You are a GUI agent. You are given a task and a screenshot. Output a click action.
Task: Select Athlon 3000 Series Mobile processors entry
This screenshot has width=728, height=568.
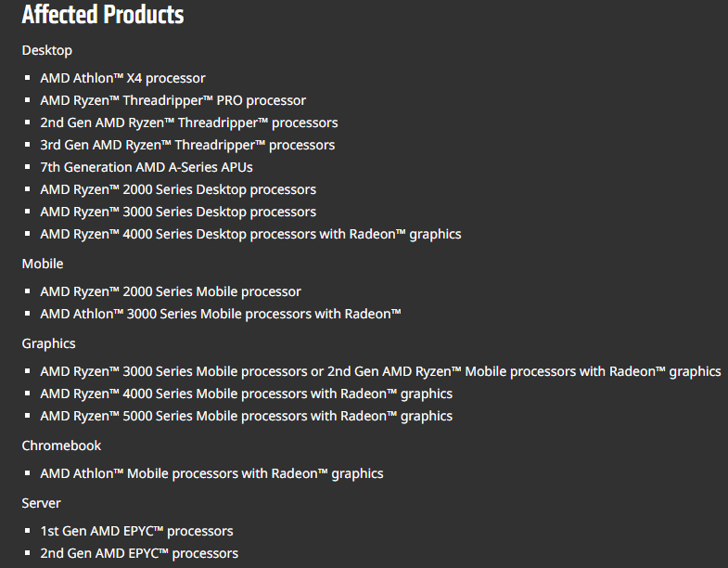tap(220, 314)
